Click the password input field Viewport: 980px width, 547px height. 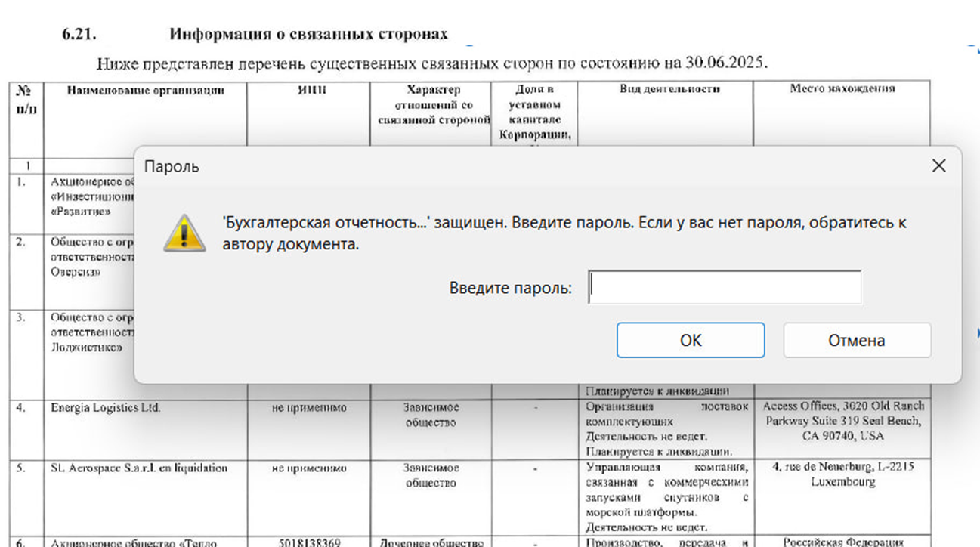724,288
